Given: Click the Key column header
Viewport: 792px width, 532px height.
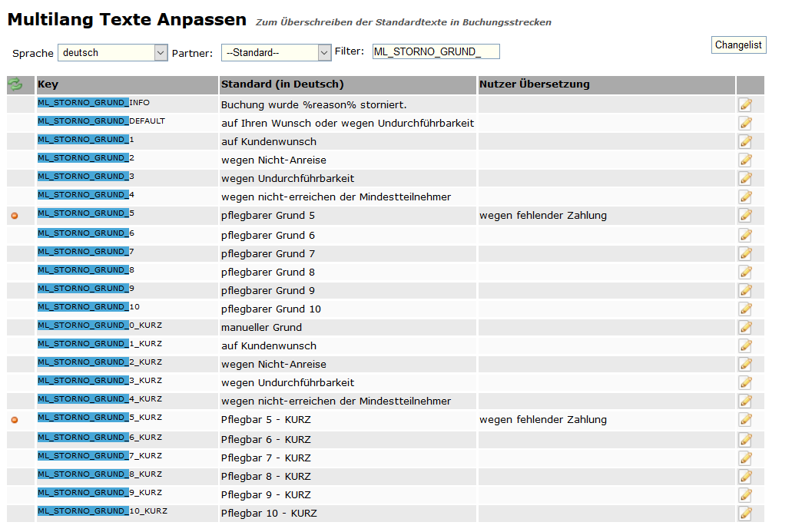Looking at the screenshot, I should click(48, 84).
